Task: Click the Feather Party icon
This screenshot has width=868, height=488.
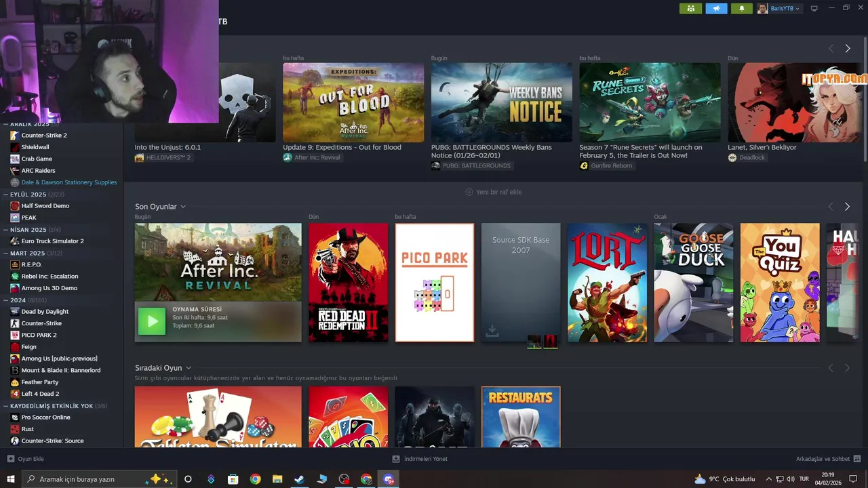Action: (x=15, y=382)
